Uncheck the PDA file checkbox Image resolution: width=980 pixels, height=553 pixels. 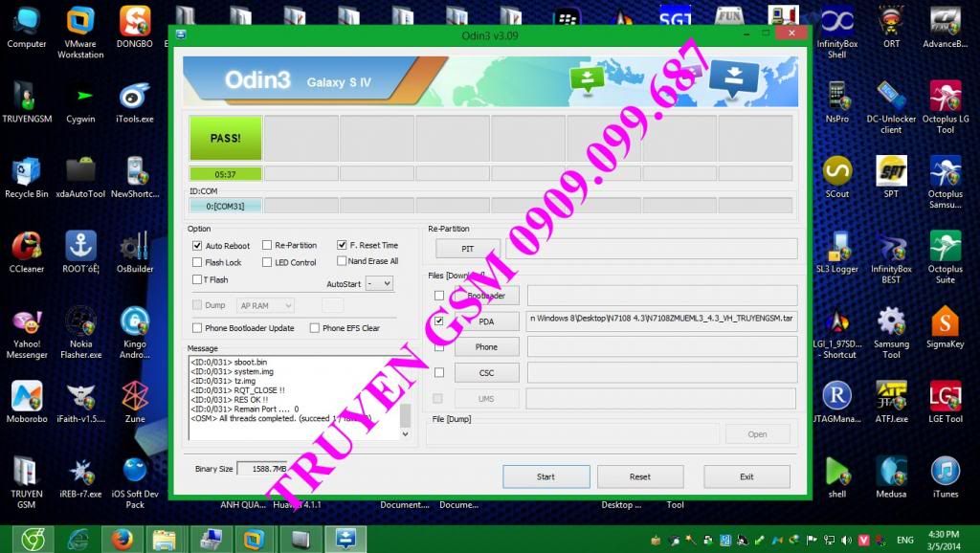click(x=438, y=321)
